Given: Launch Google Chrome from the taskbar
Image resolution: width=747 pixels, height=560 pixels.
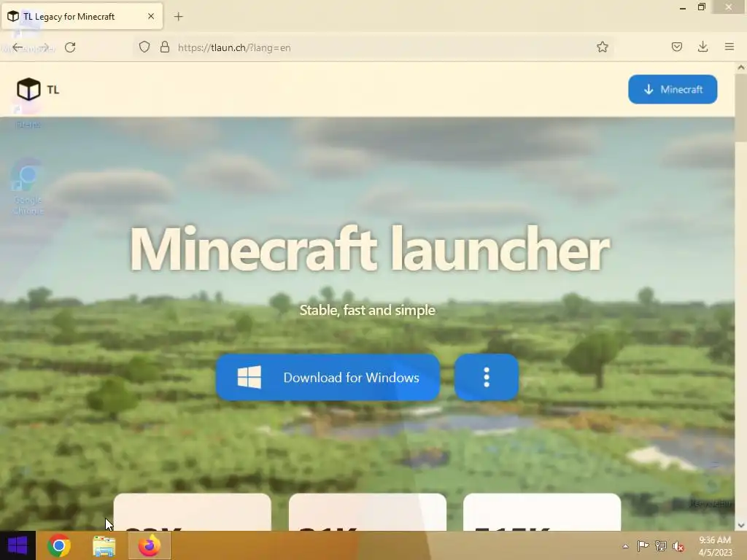Looking at the screenshot, I should coord(59,545).
